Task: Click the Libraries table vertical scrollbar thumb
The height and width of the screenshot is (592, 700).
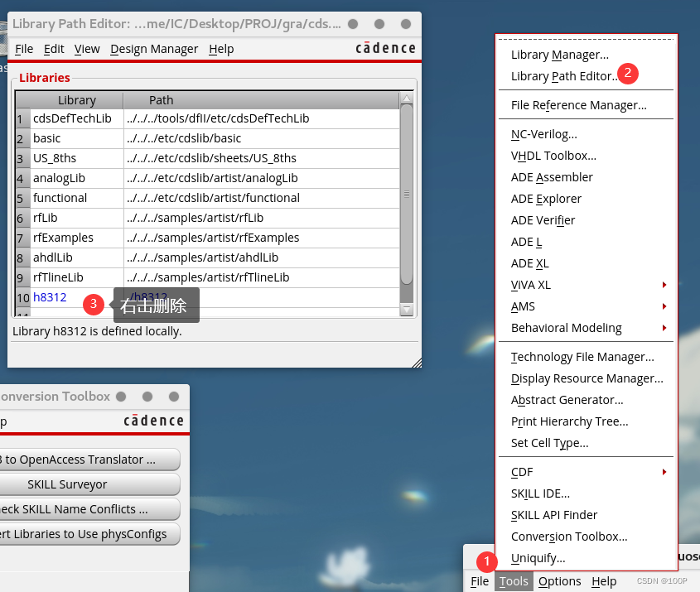Action: point(407,194)
